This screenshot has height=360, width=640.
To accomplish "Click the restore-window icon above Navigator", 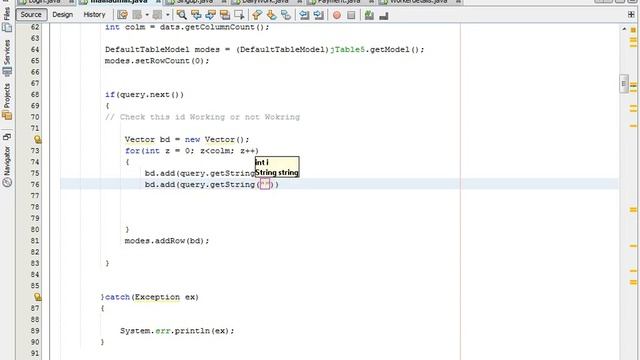I will coord(7,137).
